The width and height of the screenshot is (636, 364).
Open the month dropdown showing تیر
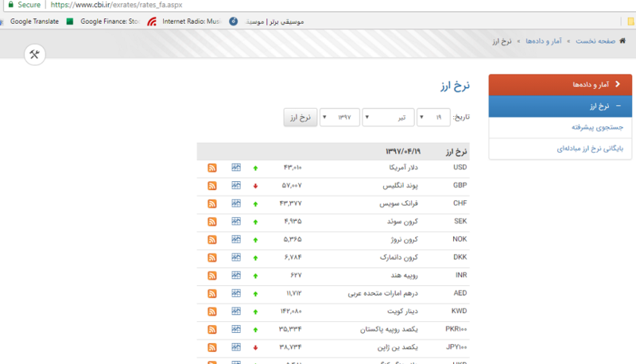coord(388,117)
